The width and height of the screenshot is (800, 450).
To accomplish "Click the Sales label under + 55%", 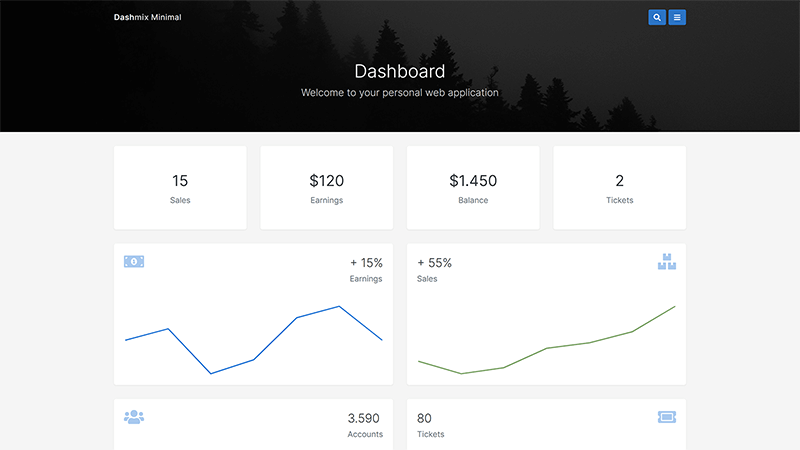I will (427, 279).
